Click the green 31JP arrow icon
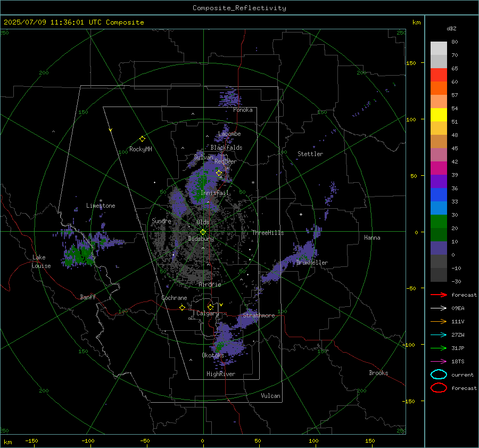Screen dimensions: 479x448 coord(439,348)
